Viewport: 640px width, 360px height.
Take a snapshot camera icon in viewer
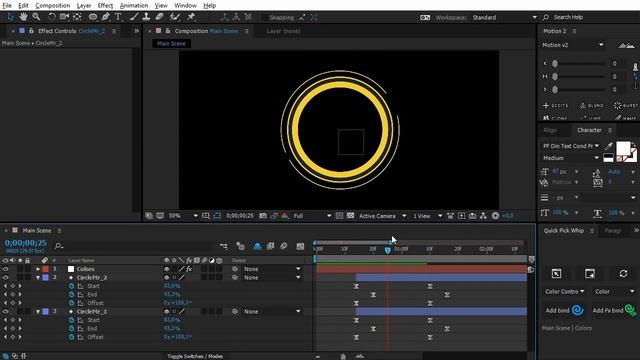263,216
